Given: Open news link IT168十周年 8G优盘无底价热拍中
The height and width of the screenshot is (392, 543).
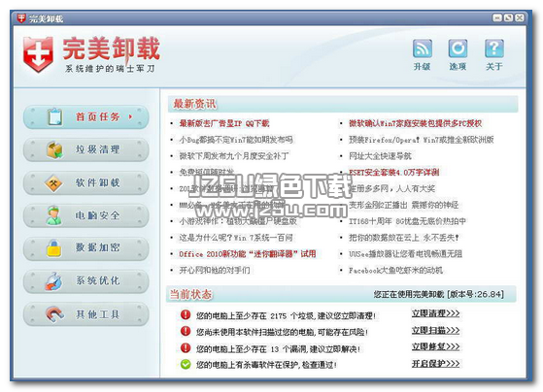Looking at the screenshot, I should tap(407, 221).
